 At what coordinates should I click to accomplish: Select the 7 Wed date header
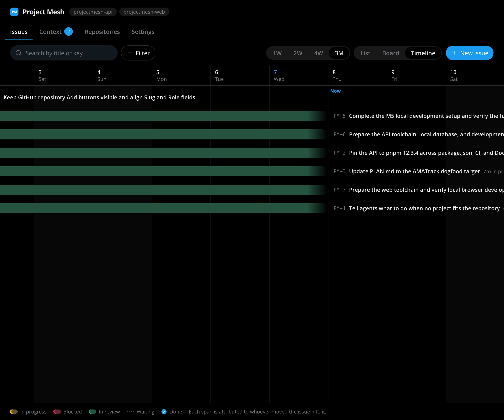(299, 75)
